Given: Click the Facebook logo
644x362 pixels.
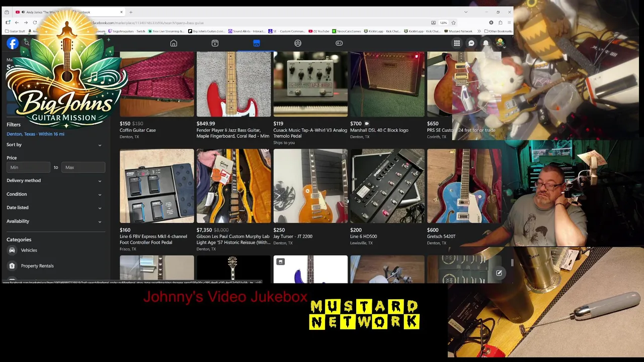Looking at the screenshot, I should pyautogui.click(x=13, y=43).
